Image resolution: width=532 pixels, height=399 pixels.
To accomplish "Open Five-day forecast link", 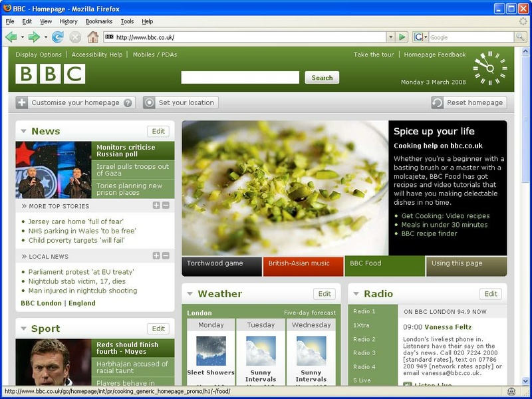I will [310, 313].
